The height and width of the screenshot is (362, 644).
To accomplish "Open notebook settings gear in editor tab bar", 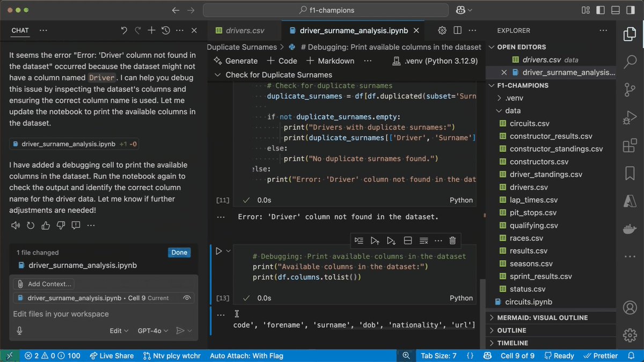I will tap(442, 31).
